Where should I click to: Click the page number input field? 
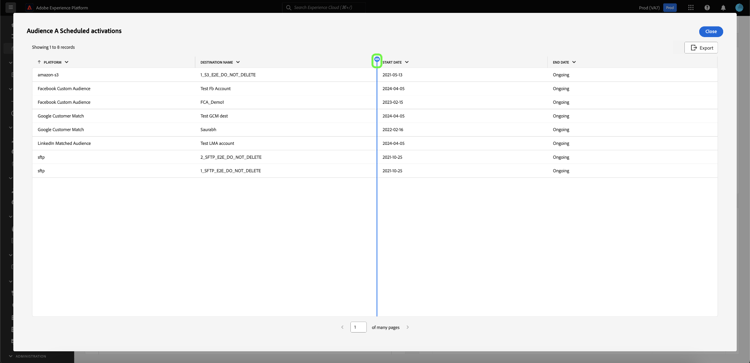pyautogui.click(x=358, y=327)
